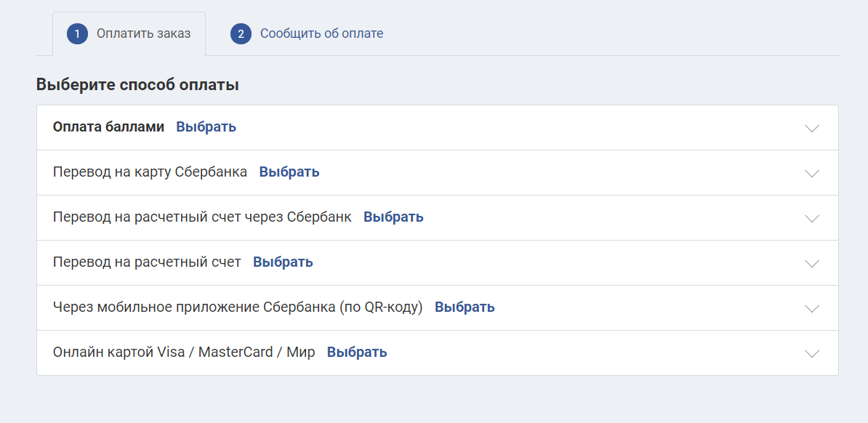Expand chevron for "Перевод на расчетный счет через Сбербанк"
Image resolution: width=868 pixels, height=423 pixels.
[812, 218]
